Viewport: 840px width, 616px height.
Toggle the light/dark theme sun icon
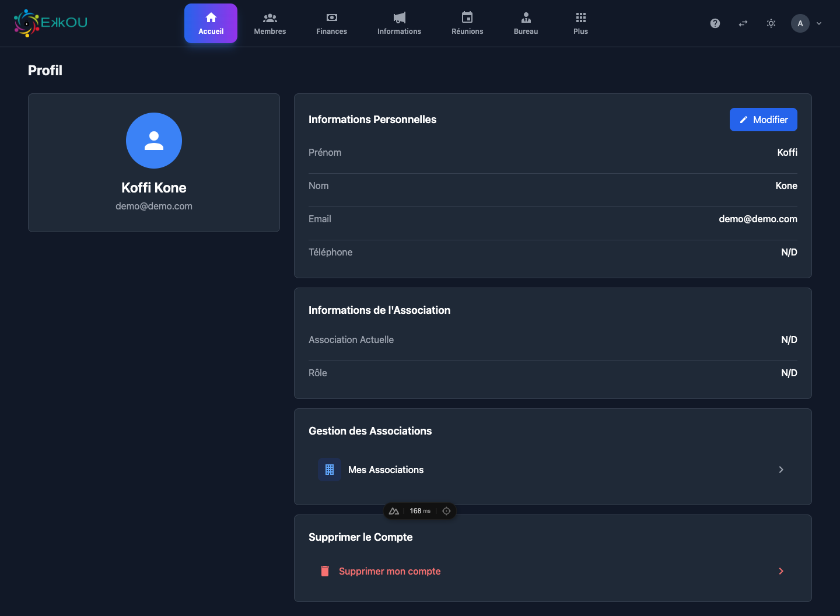click(771, 23)
